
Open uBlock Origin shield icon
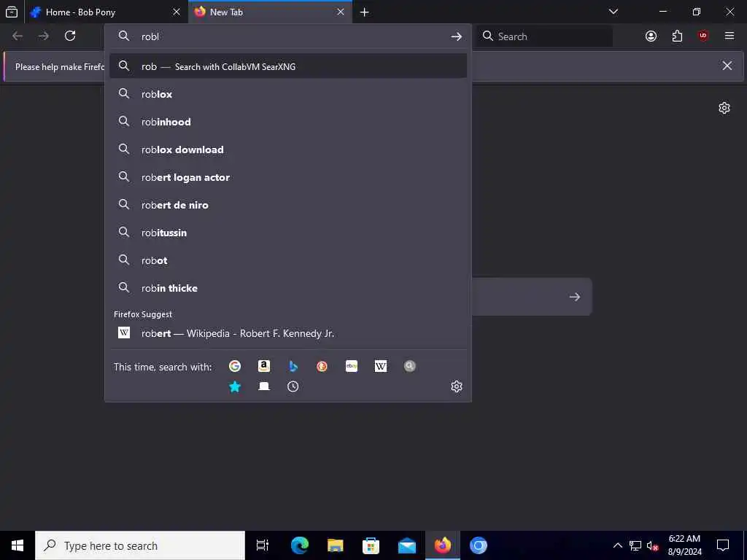pyautogui.click(x=703, y=36)
